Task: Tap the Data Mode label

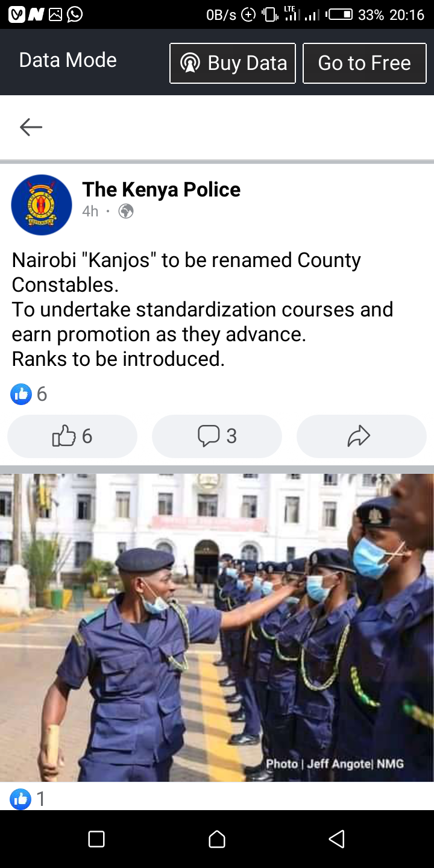Action: 68,60
